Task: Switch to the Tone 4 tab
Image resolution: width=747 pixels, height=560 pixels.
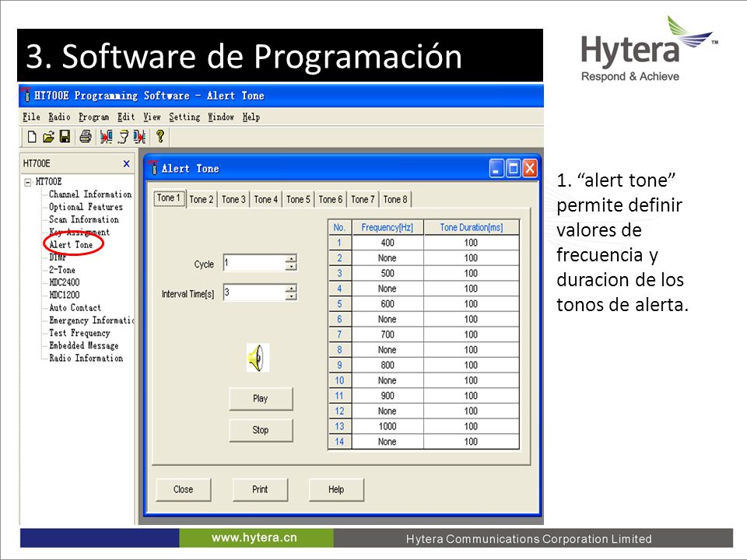Action: [266, 200]
